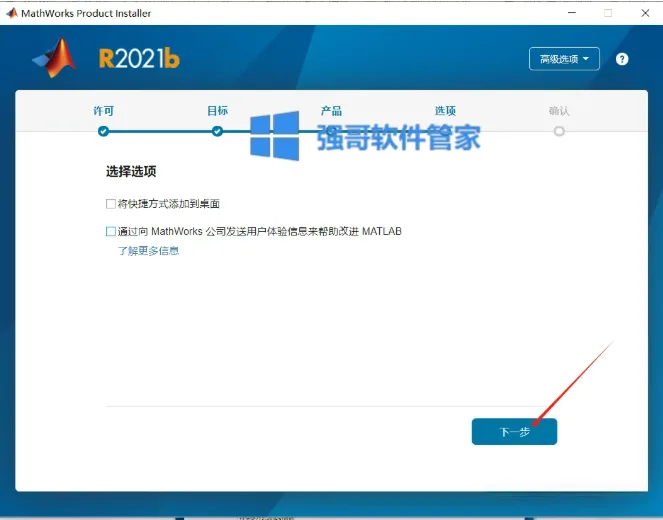Go to the 许可 step
Screen dimensions: 663x520
104,111
